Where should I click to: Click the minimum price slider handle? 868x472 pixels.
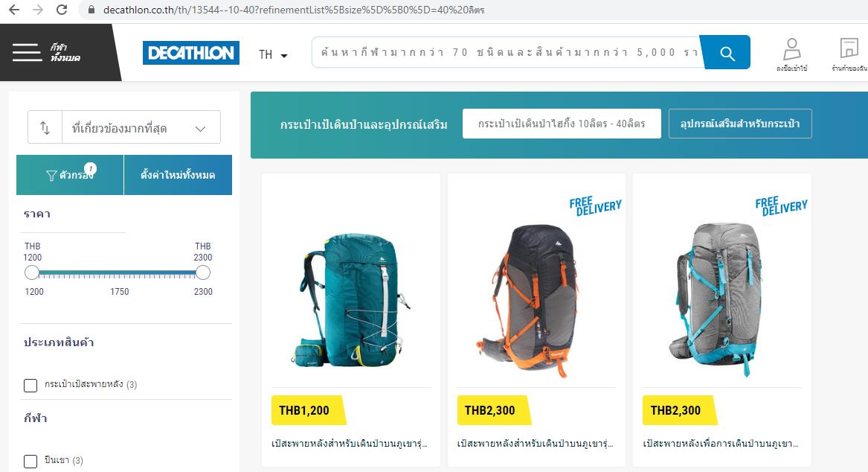32,272
